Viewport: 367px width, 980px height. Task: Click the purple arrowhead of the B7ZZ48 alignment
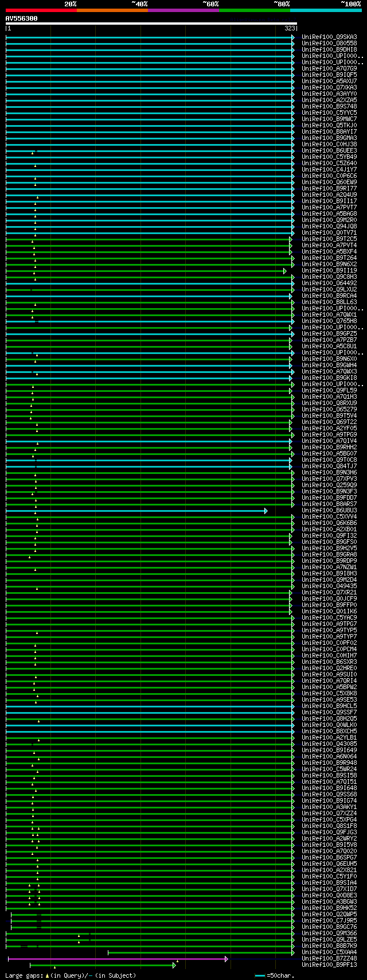[227, 959]
